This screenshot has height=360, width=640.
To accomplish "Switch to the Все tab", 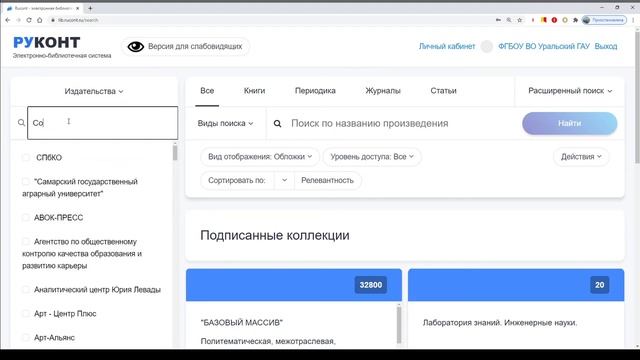I will 207,91.
